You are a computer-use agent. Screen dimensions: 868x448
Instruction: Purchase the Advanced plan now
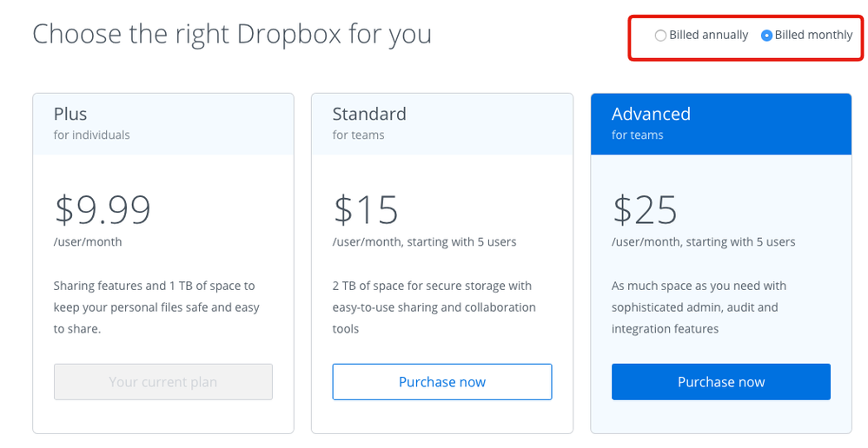click(721, 382)
